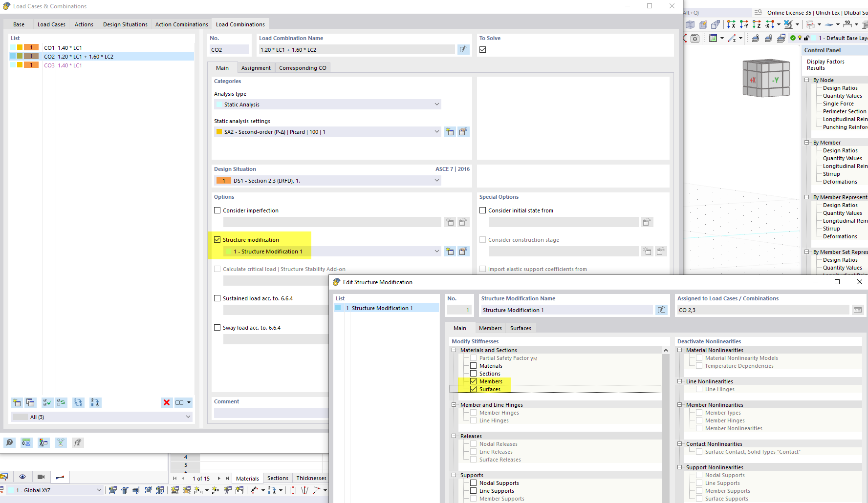Click camera views tab icon in navigator
868x503 pixels.
pyautogui.click(x=41, y=477)
